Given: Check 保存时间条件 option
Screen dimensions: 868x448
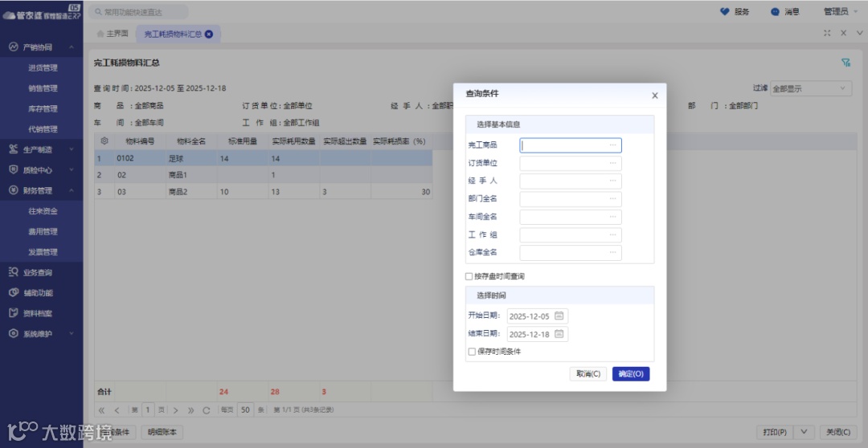Looking at the screenshot, I should coord(472,351).
